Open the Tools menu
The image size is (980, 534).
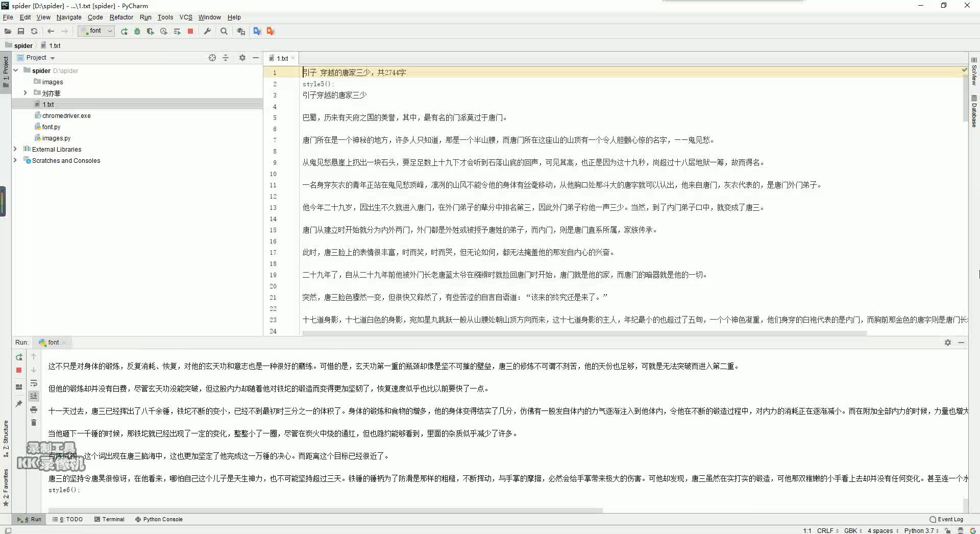tap(165, 17)
